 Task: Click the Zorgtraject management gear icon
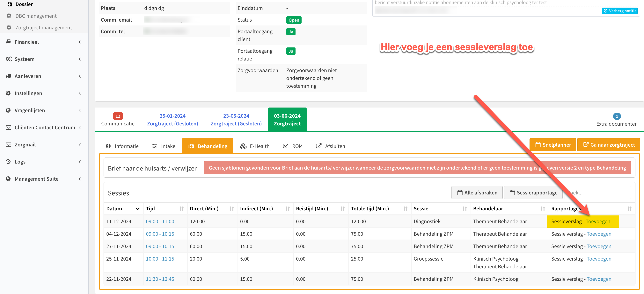pos(9,27)
